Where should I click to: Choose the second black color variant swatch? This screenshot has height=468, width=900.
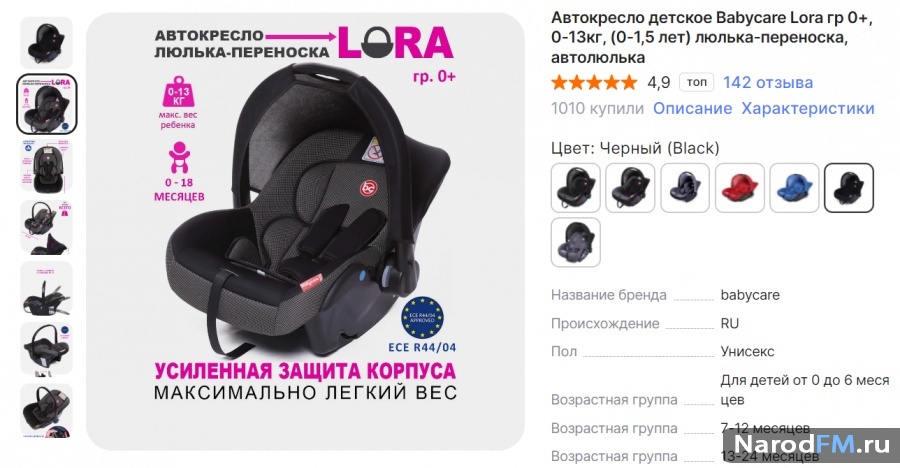click(x=630, y=188)
